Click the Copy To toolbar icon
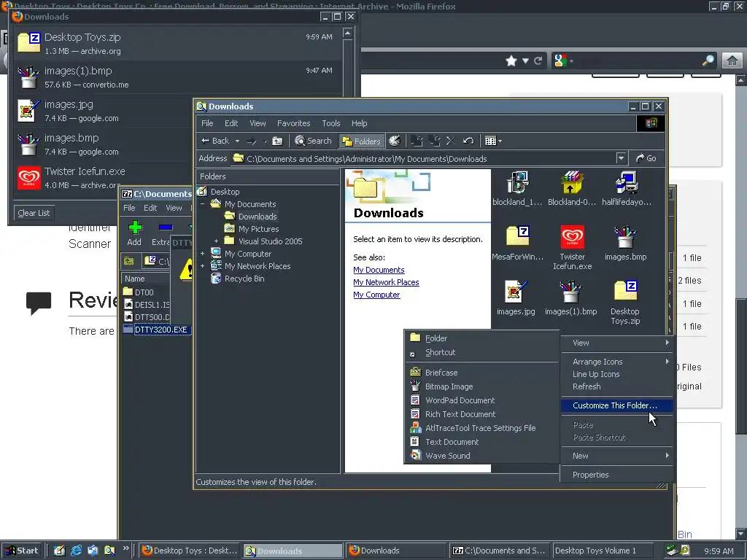This screenshot has height=560, width=747. 434,141
